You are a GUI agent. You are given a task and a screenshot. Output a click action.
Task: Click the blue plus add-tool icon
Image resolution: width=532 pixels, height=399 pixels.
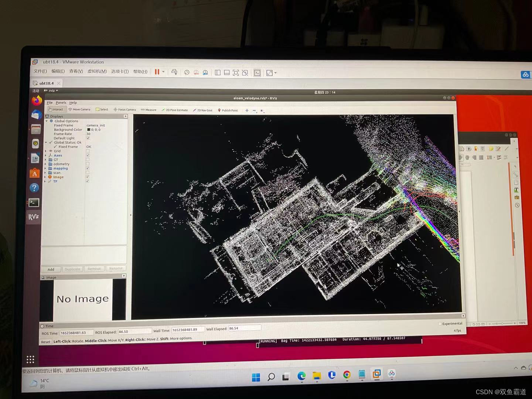[247, 110]
